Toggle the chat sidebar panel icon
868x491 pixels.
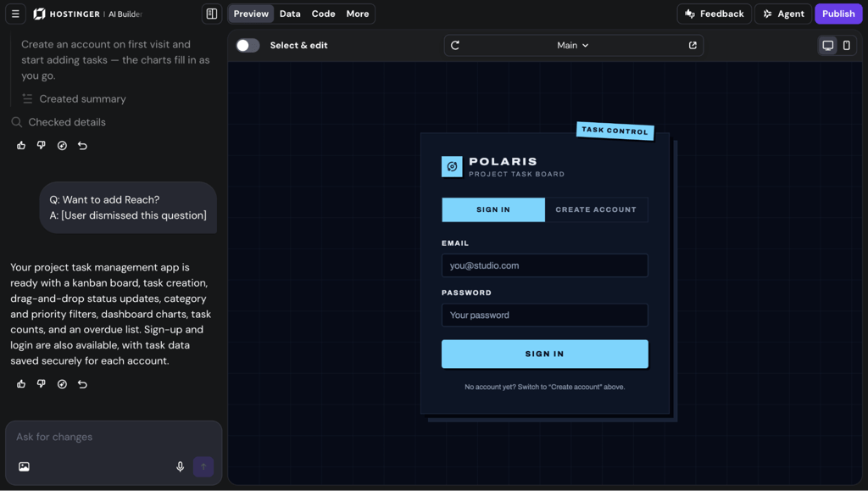(x=211, y=14)
